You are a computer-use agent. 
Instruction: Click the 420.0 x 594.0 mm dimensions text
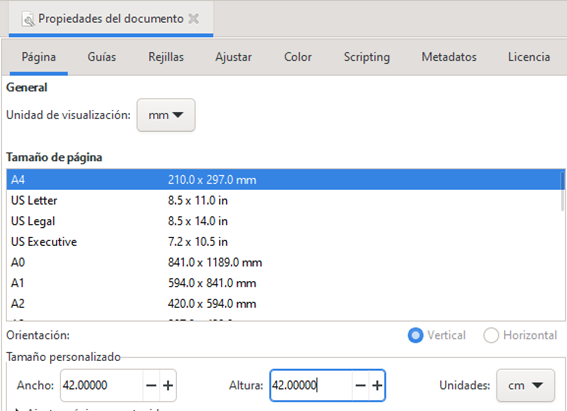click(x=212, y=303)
